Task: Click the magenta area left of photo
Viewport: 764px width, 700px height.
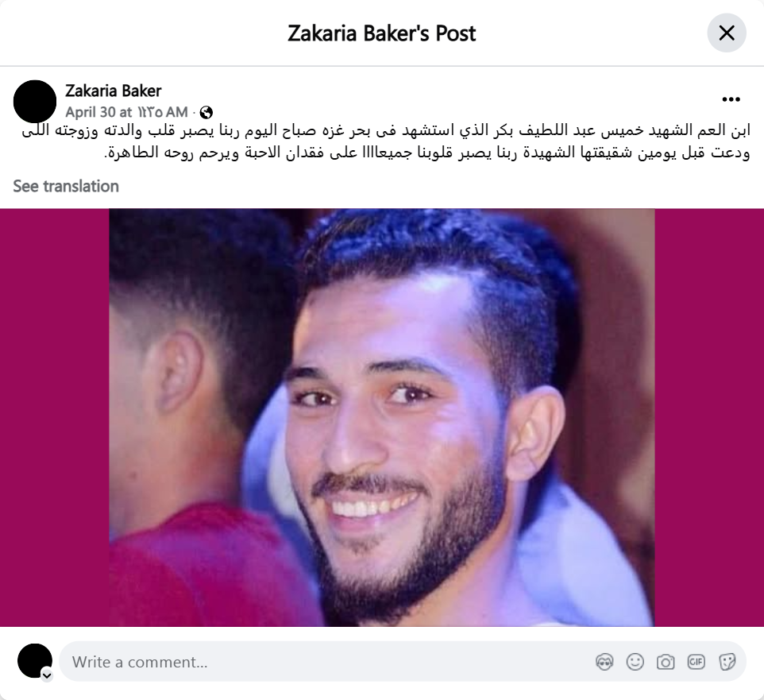Action: [x=55, y=418]
